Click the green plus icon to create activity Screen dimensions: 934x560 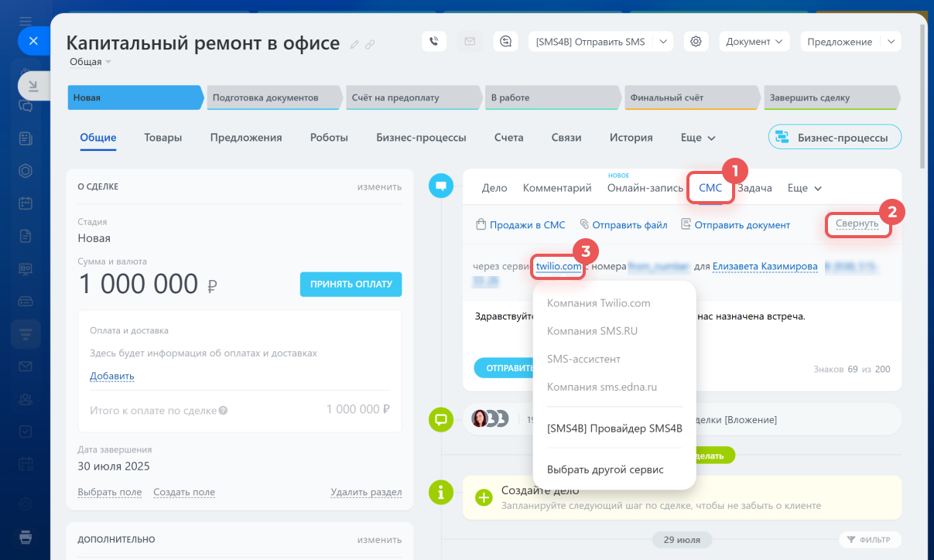[484, 497]
